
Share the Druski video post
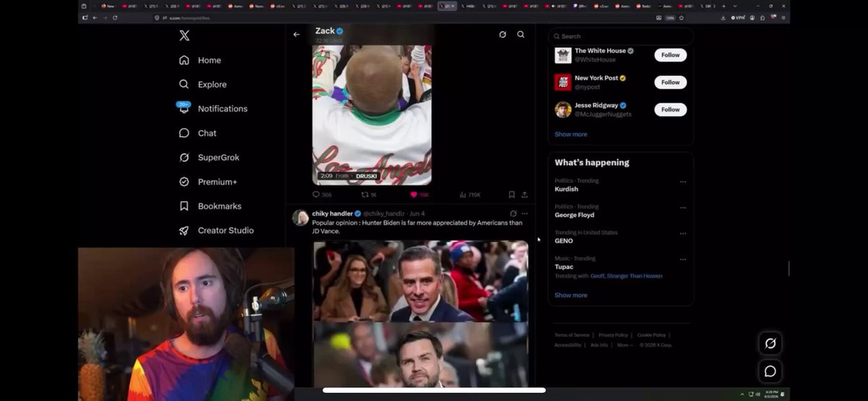coord(524,195)
